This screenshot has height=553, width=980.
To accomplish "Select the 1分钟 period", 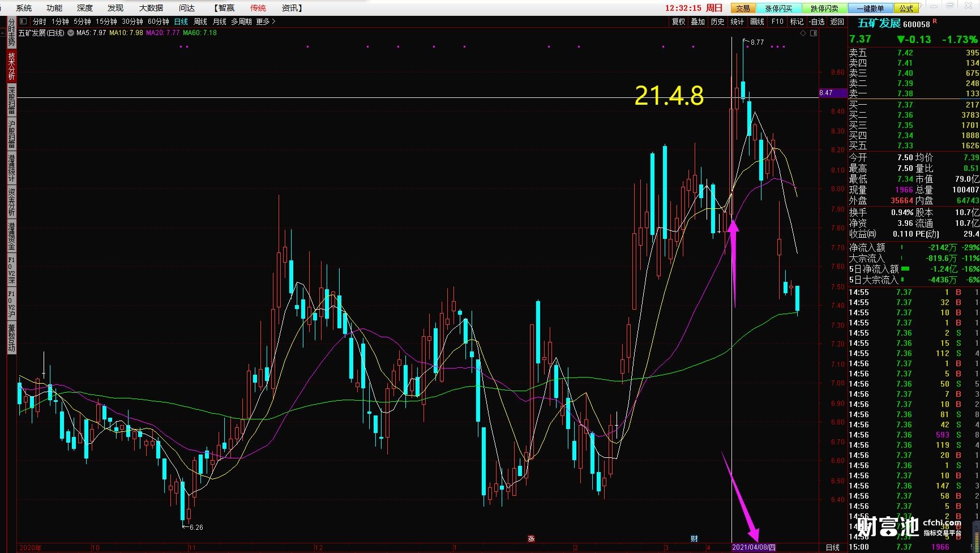I will point(60,22).
